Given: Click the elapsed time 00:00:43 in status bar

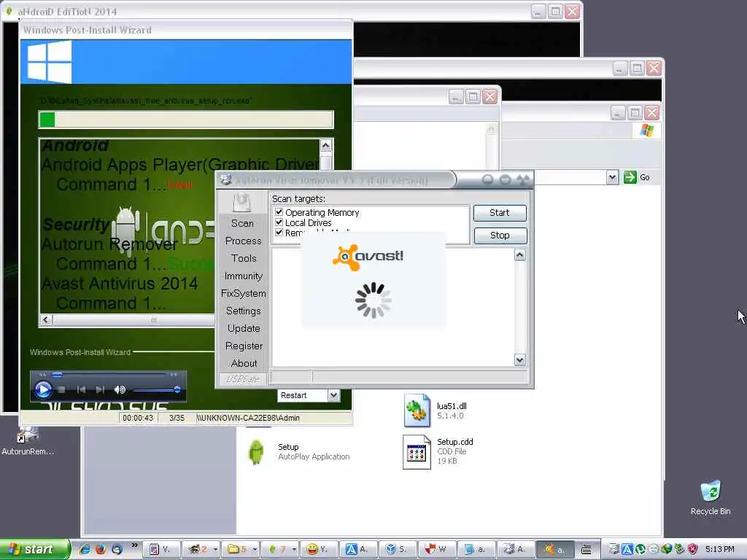Looking at the screenshot, I should (x=138, y=418).
